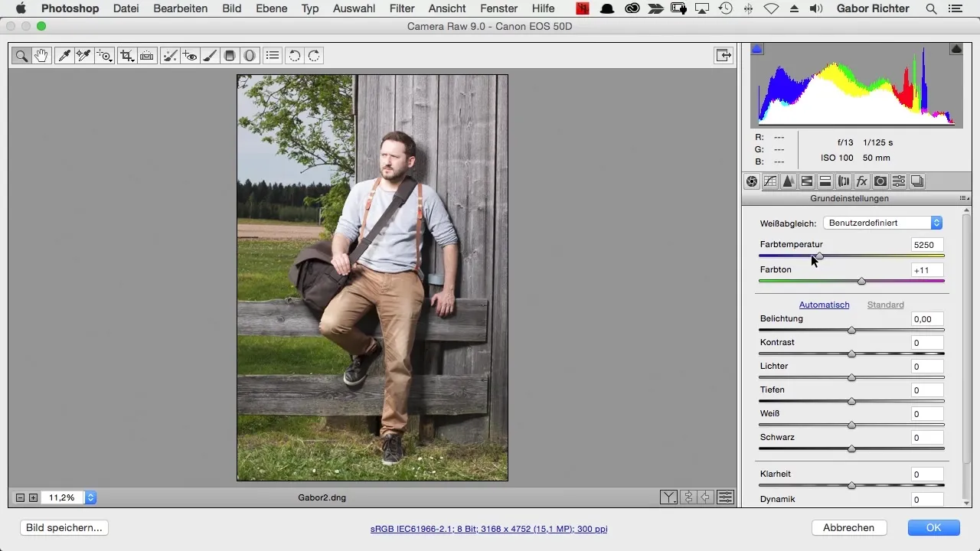Open the Ebene menu
This screenshot has width=980, height=551.
point(272,8)
